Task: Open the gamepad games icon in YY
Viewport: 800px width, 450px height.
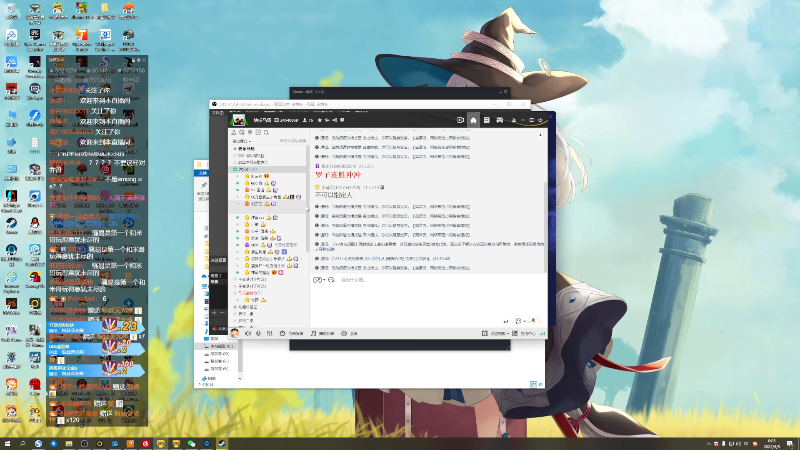Action: point(500,120)
